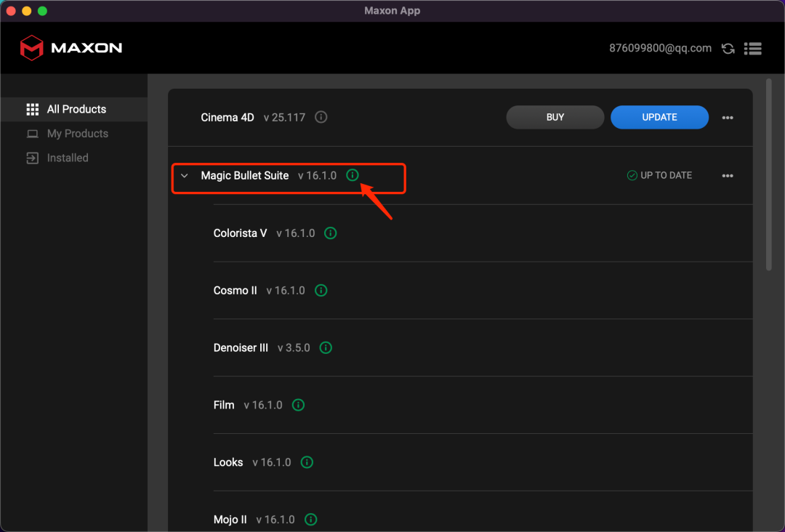Click the account email 876099800@qq.com

[660, 49]
